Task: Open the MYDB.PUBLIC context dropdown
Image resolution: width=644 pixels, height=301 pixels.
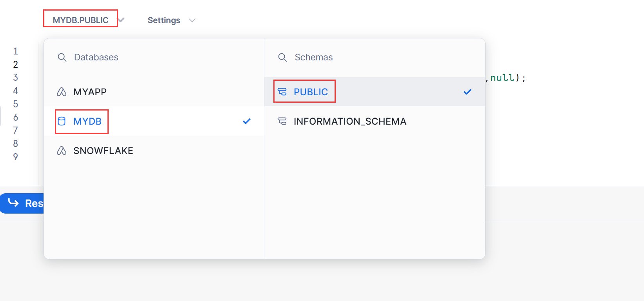Action: point(80,20)
